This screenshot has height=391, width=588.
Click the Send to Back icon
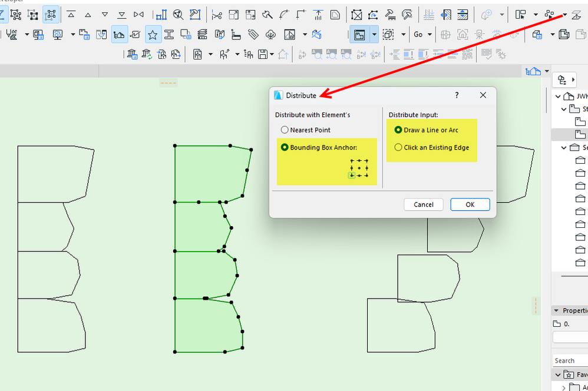121,15
